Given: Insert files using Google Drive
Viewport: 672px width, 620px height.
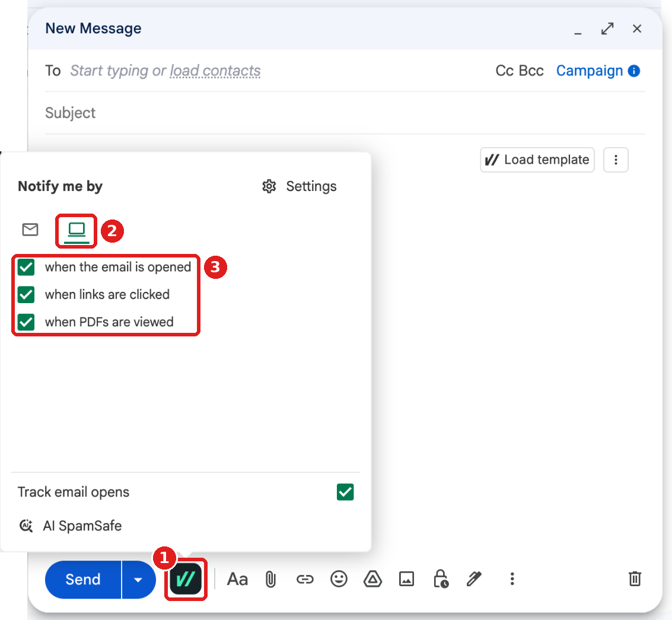Looking at the screenshot, I should [x=372, y=579].
